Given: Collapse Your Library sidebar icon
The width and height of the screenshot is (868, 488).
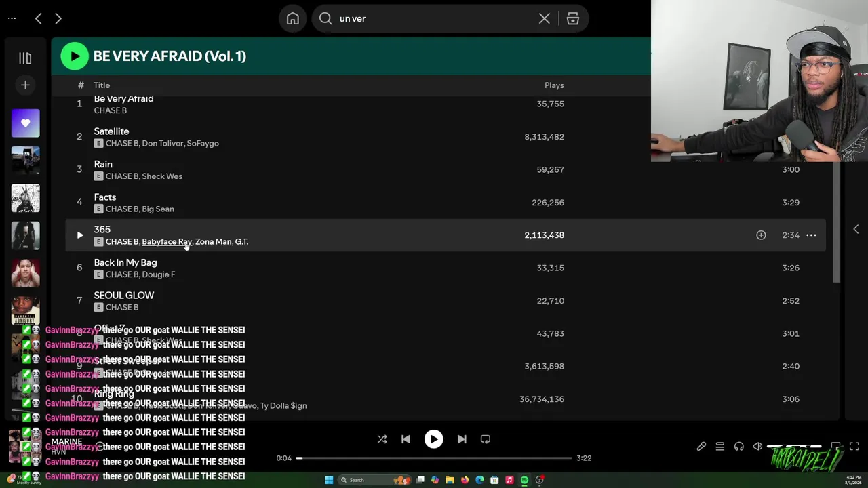Looking at the screenshot, I should coord(25,58).
